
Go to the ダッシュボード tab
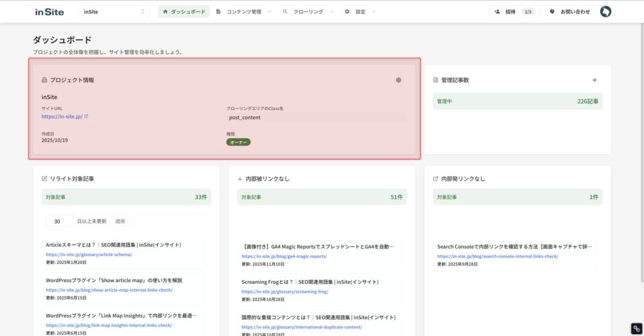point(184,11)
